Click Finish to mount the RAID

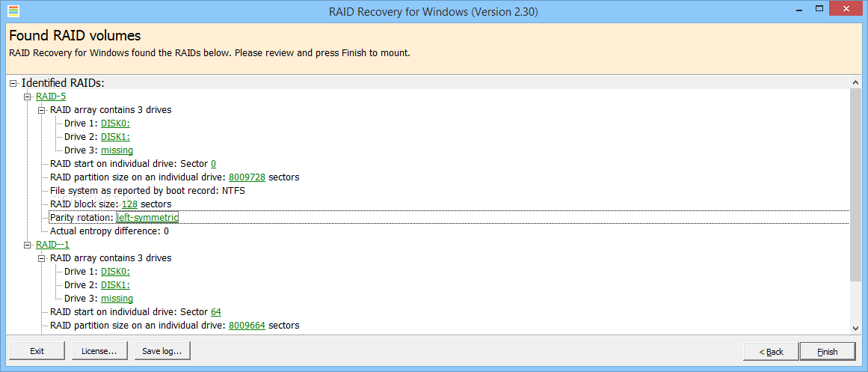pos(827,352)
